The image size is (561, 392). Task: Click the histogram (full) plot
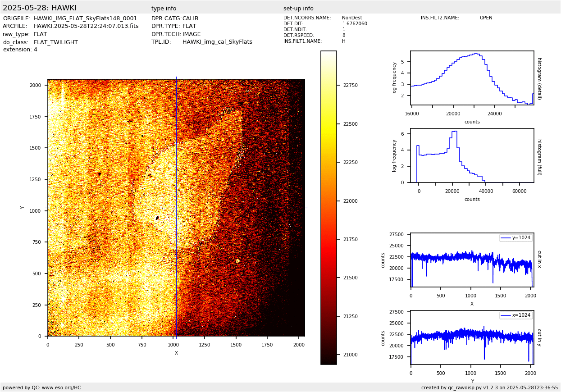(x=472, y=155)
